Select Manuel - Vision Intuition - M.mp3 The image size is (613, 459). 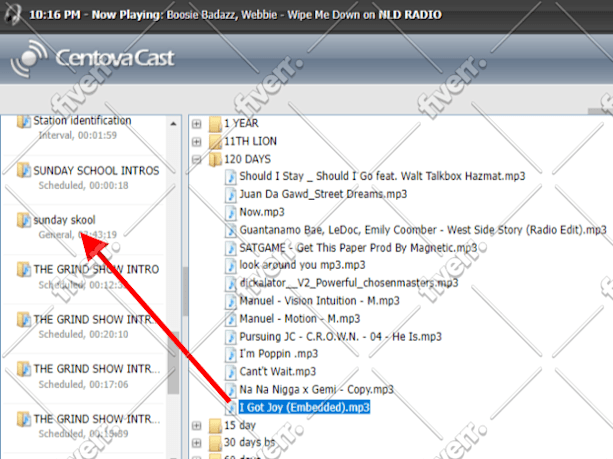click(319, 301)
